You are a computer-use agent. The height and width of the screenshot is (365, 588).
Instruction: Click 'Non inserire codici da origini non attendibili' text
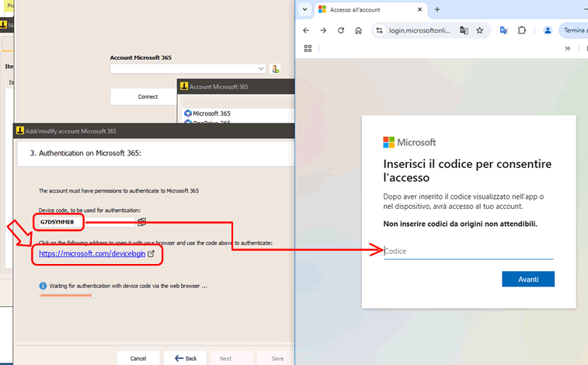point(460,224)
